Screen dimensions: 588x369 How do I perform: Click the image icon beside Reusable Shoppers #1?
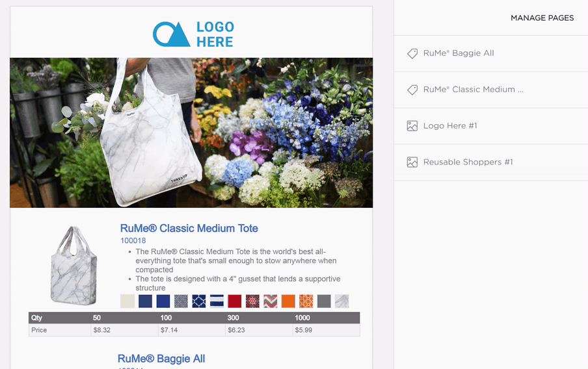click(x=412, y=162)
